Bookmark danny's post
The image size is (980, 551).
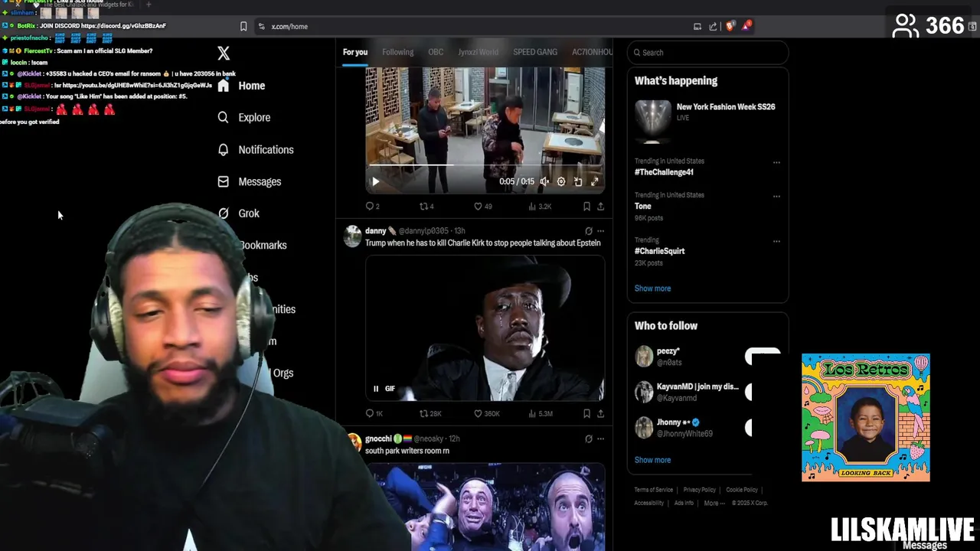tap(586, 414)
